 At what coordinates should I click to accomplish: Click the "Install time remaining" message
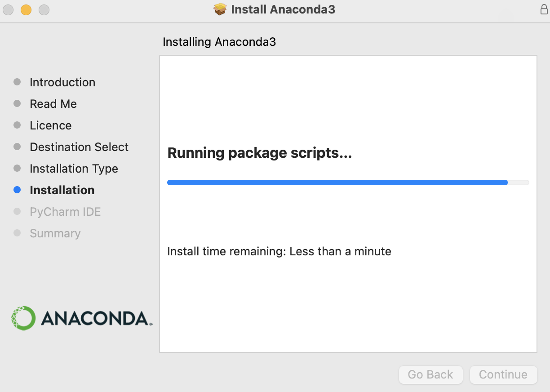(x=279, y=251)
